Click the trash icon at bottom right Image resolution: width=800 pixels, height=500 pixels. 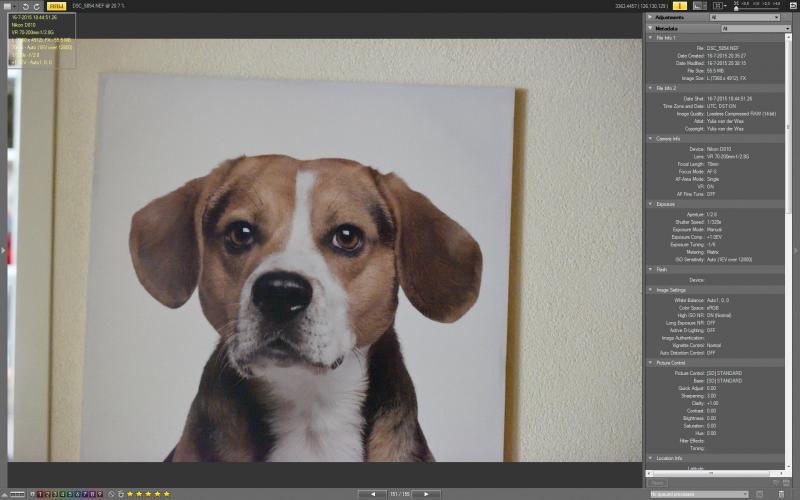tap(781, 494)
